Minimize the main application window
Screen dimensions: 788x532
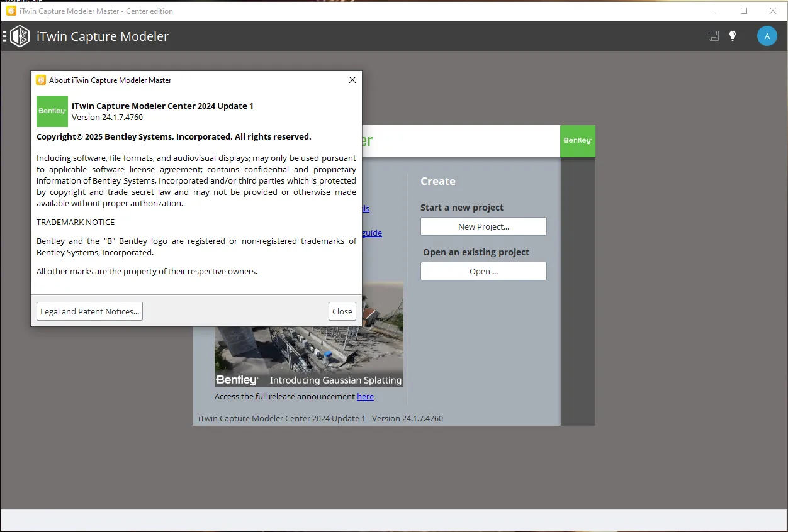[x=715, y=11]
